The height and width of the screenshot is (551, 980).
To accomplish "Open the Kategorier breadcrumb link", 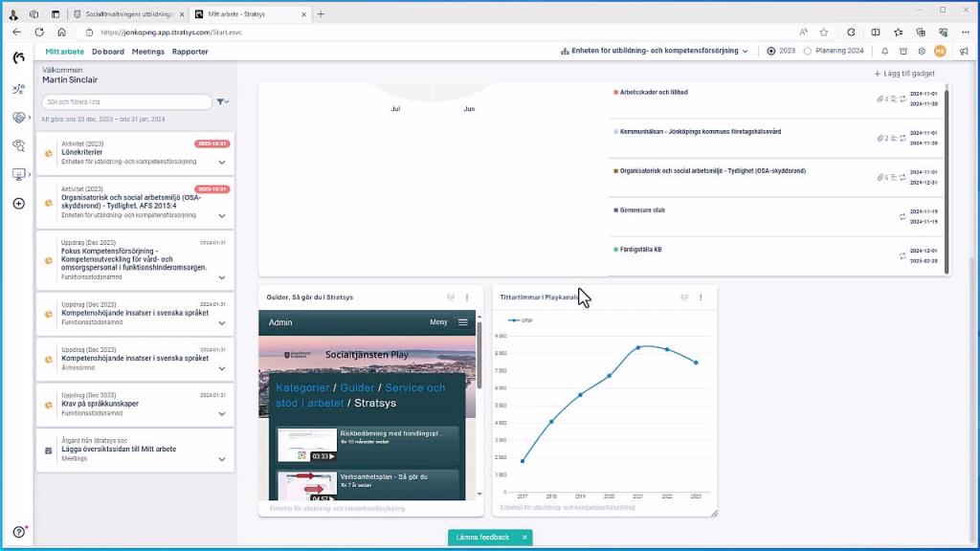I will (302, 388).
